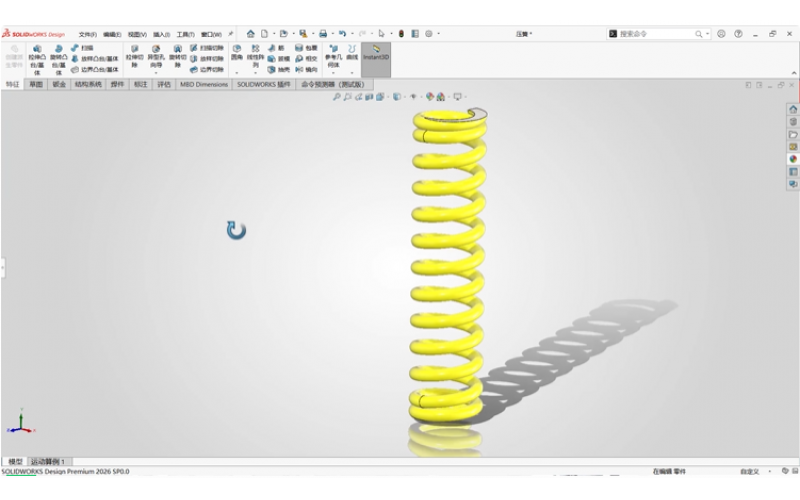Open the 窗口(W) menu
Viewport: 800px width, 500px height.
tap(211, 34)
